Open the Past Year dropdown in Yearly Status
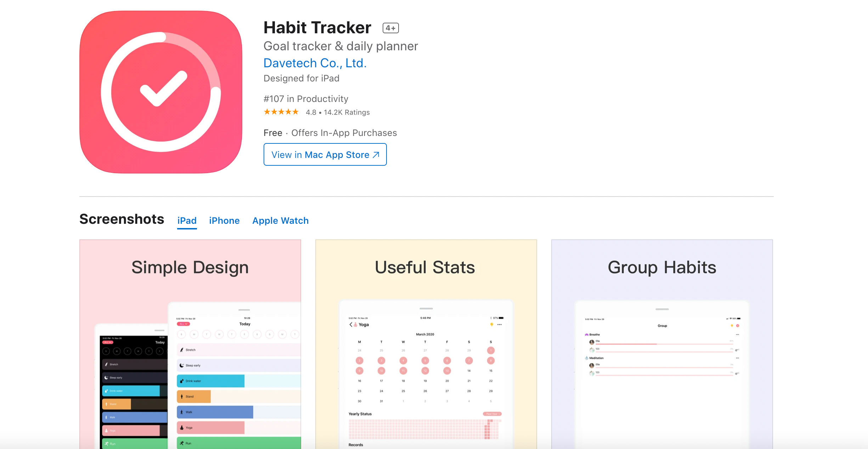 [x=492, y=414]
